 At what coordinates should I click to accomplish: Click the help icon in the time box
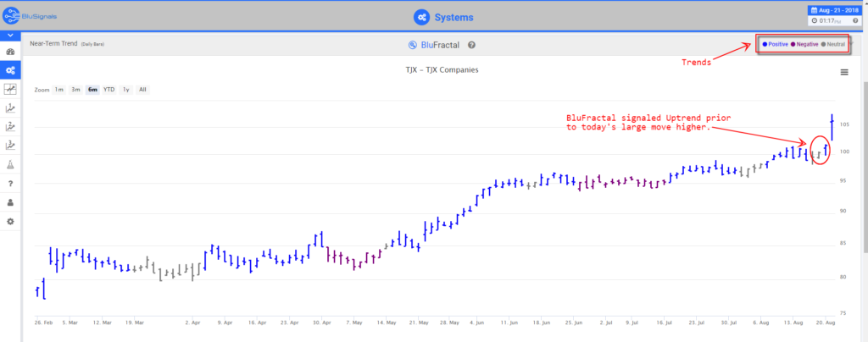point(855,20)
